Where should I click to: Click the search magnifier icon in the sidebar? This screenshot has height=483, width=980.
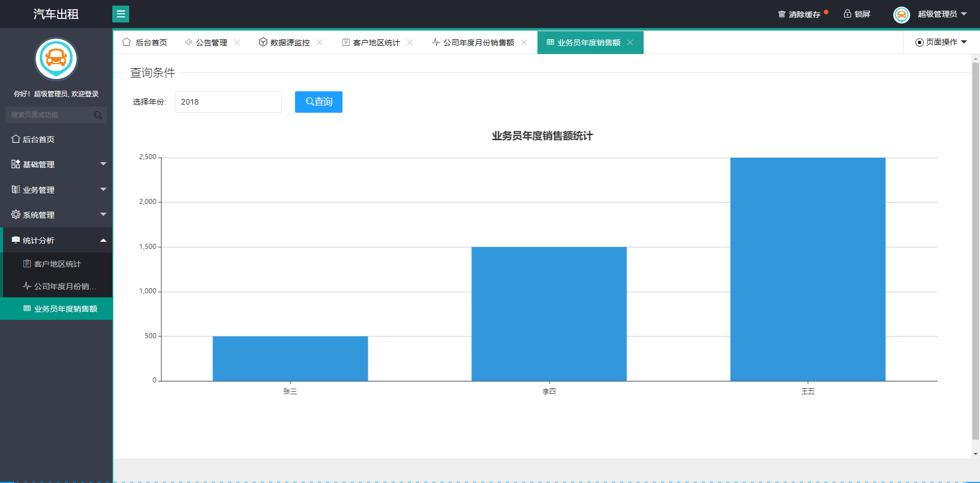tap(97, 115)
